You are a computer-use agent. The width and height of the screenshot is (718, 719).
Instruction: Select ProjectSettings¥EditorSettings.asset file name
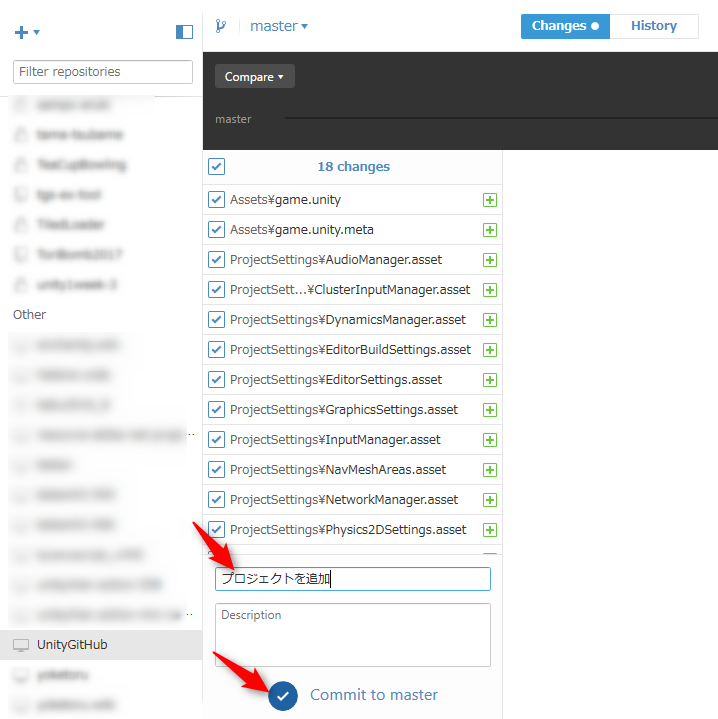336,380
